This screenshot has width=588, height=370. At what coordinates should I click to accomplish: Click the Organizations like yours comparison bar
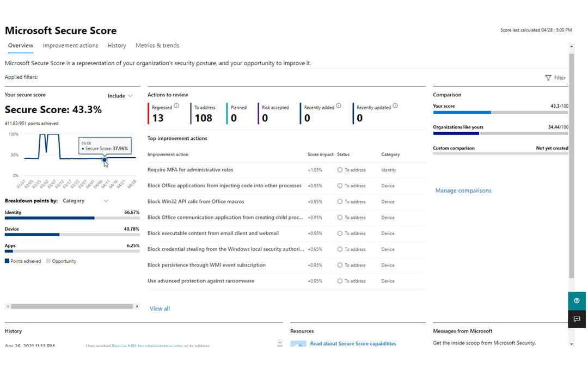pos(501,133)
